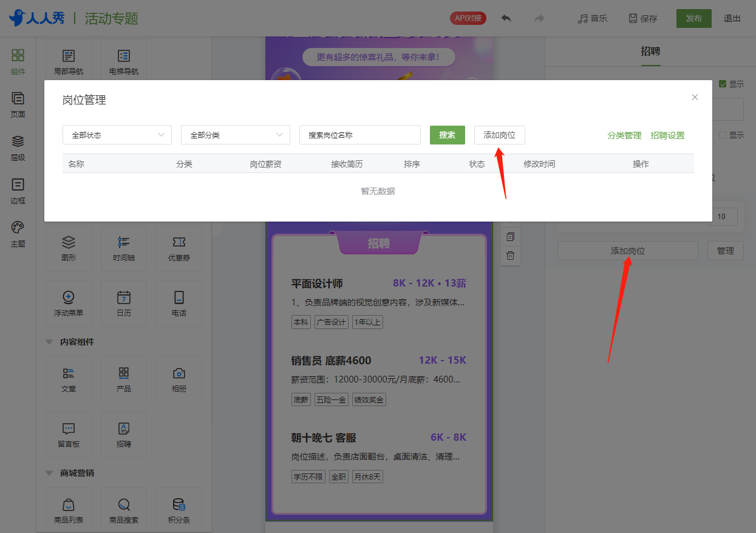
Task: Open the 层级 layers sidebar icon
Action: [x=18, y=148]
